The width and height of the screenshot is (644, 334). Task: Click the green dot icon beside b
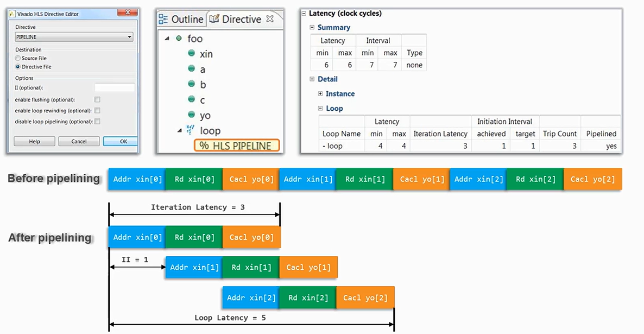(191, 84)
